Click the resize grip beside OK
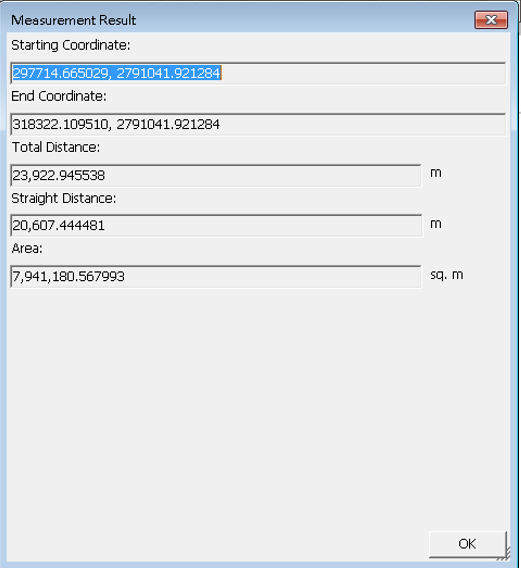The image size is (521, 568). tap(506, 554)
